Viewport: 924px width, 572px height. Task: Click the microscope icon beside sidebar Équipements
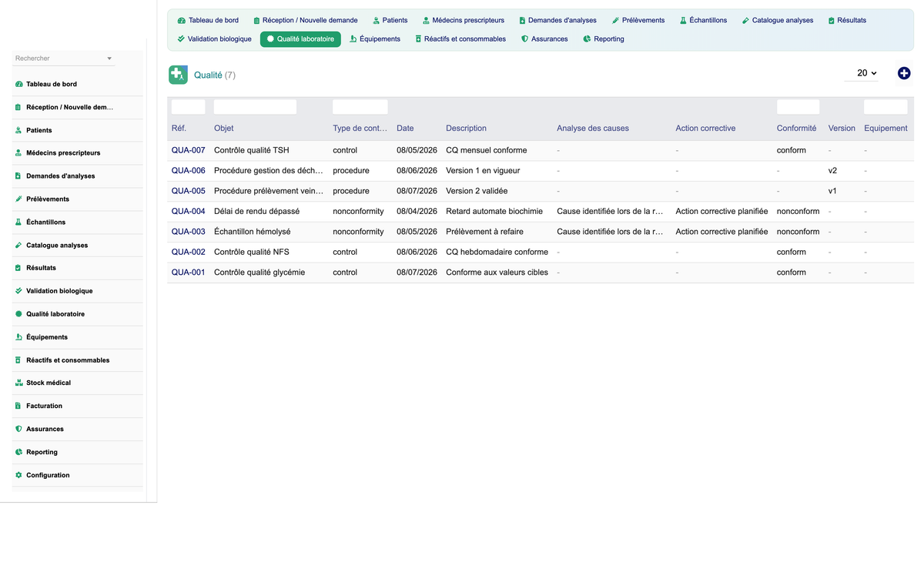coord(18,337)
